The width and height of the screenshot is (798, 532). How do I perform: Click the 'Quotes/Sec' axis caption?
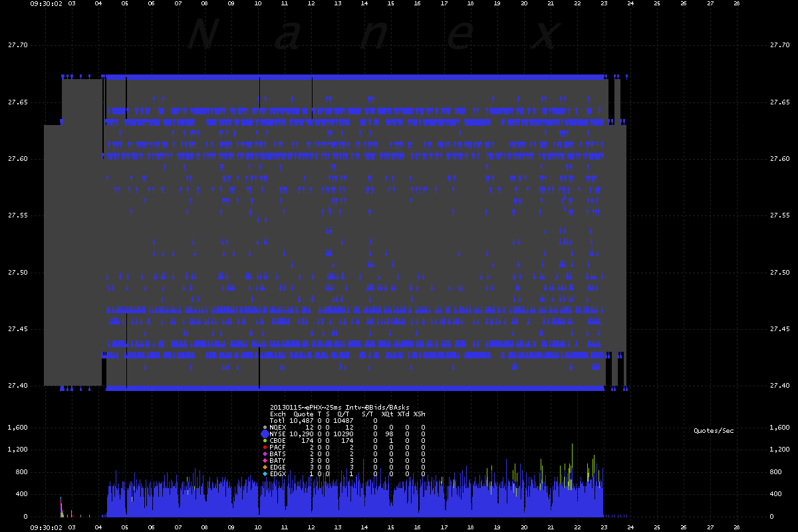click(714, 431)
